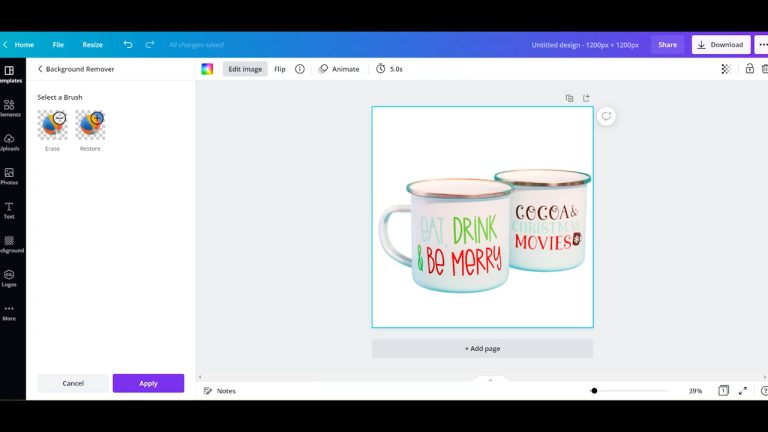Click the zoom slider handle
This screenshot has width=768, height=432.
coord(594,391)
